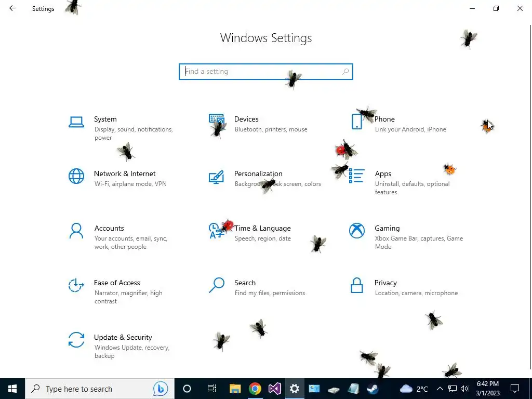Click 'Find my files, permissions' description
The height and width of the screenshot is (399, 532).
click(270, 293)
